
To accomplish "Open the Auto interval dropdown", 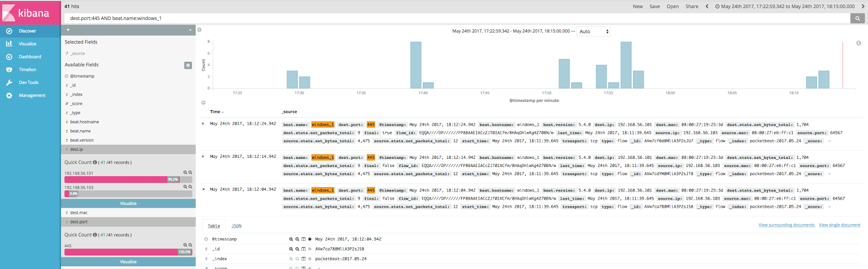I will click(x=593, y=31).
